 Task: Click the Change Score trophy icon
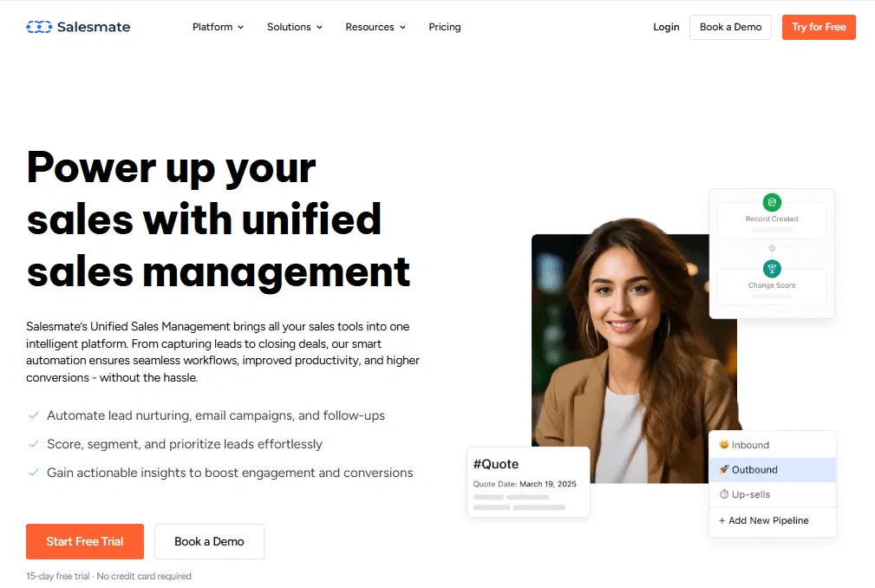click(x=772, y=269)
